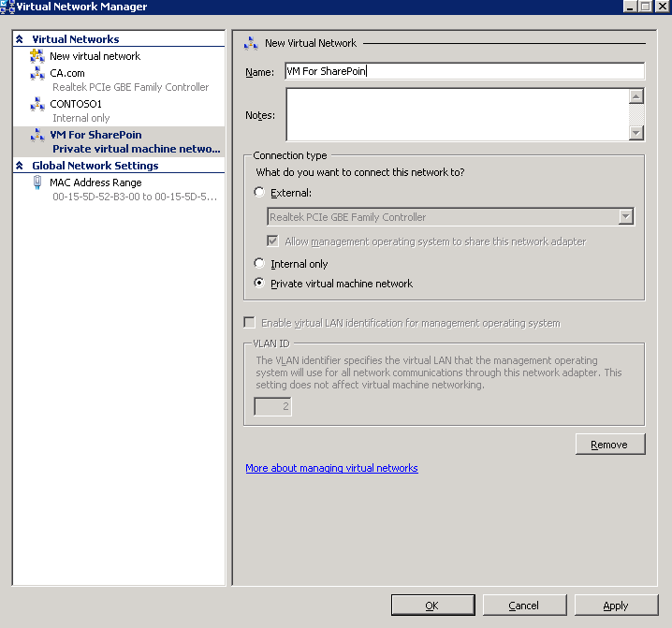
Task: Toggle Allow management operating system to share adapter
Action: 272,241
